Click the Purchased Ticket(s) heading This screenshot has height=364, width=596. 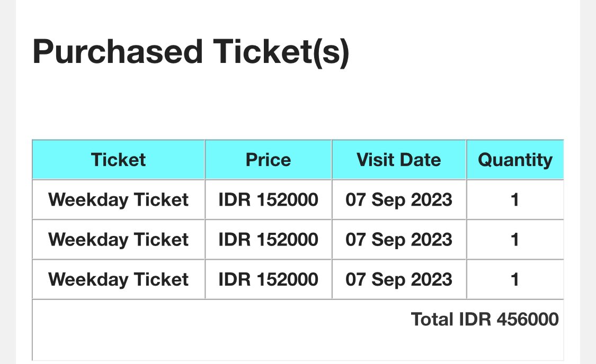coord(191,52)
